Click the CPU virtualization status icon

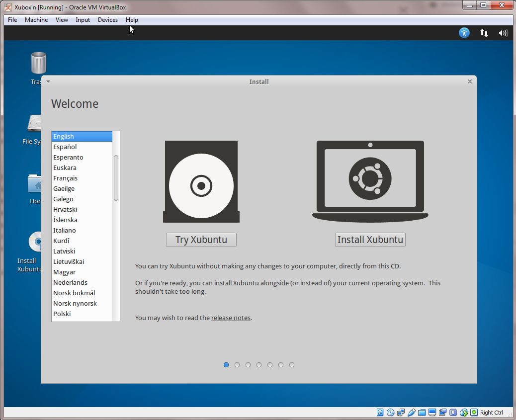point(453,413)
